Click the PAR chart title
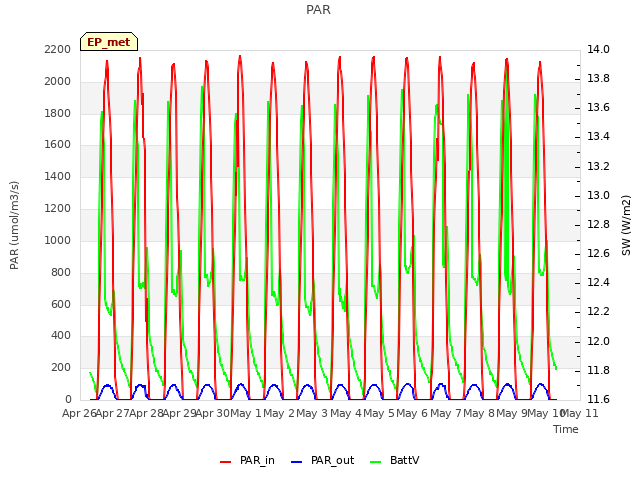 coord(318,10)
